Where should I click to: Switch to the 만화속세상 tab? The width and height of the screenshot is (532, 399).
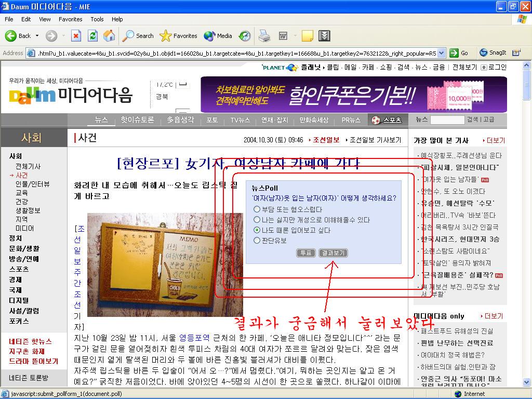pos(314,120)
